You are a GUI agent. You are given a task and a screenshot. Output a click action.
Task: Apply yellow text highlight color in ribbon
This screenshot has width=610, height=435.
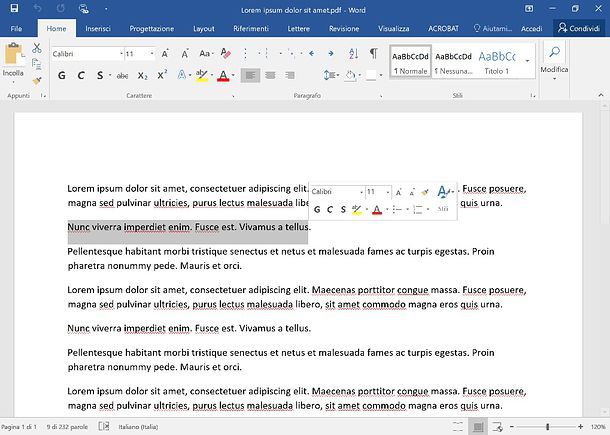[x=202, y=75]
